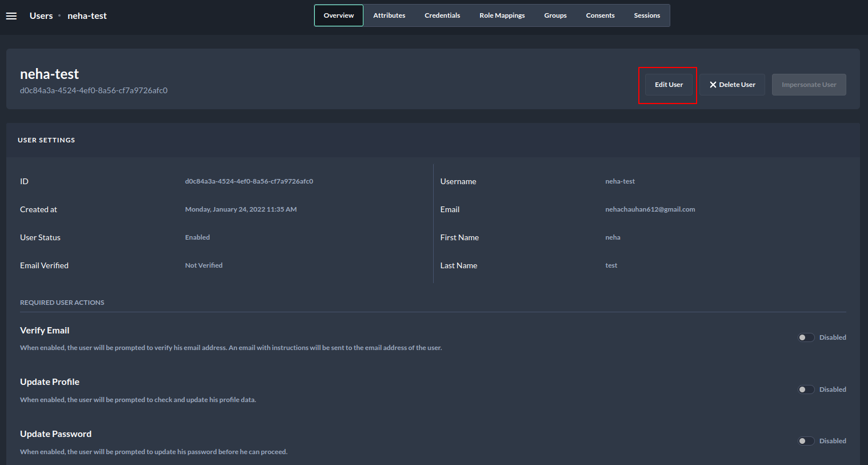Toggle the Verify Email switch

806,337
